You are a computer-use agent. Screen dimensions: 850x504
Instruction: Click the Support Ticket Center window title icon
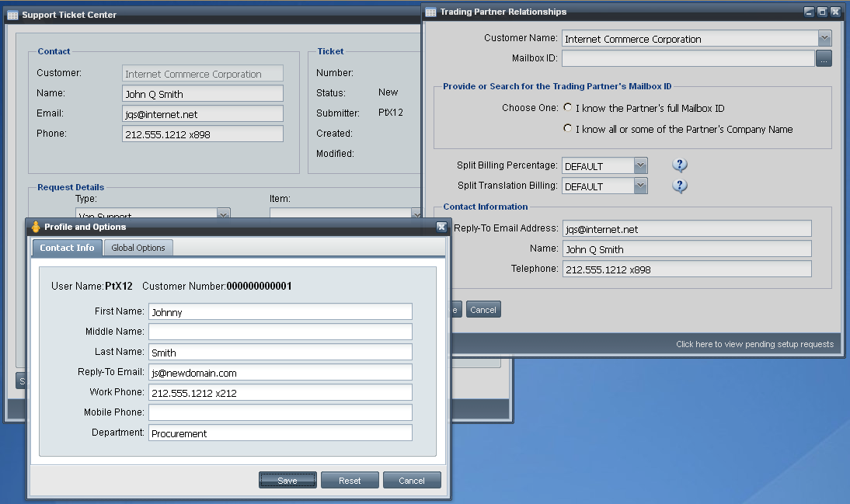12,16
